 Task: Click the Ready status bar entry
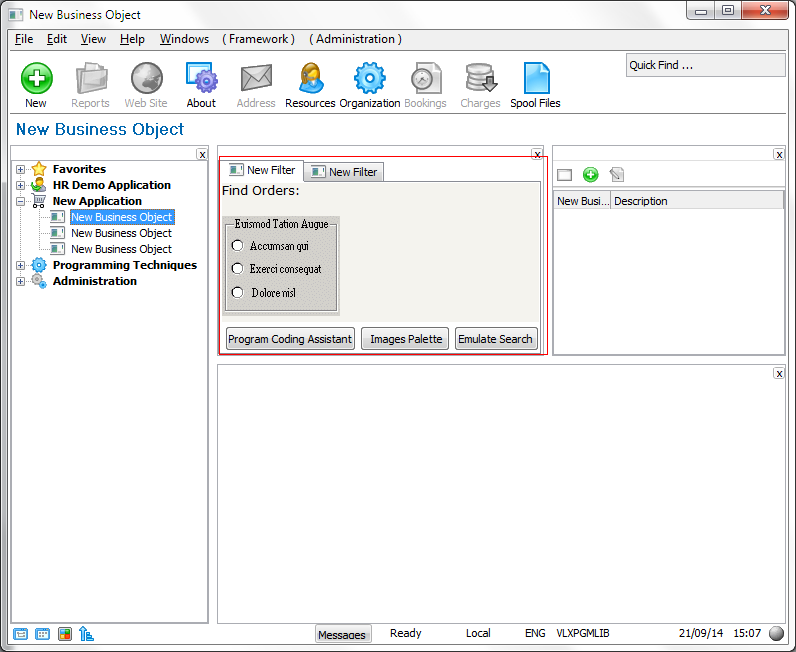point(406,633)
